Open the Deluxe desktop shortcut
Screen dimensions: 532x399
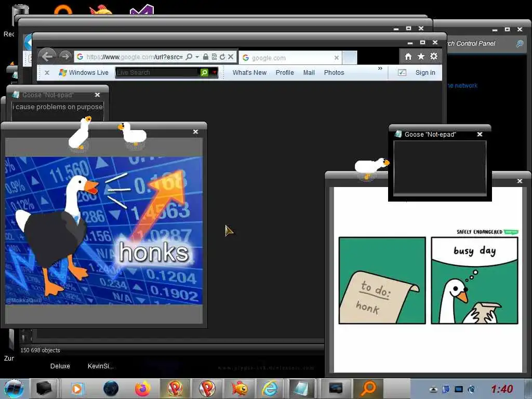coord(60,366)
